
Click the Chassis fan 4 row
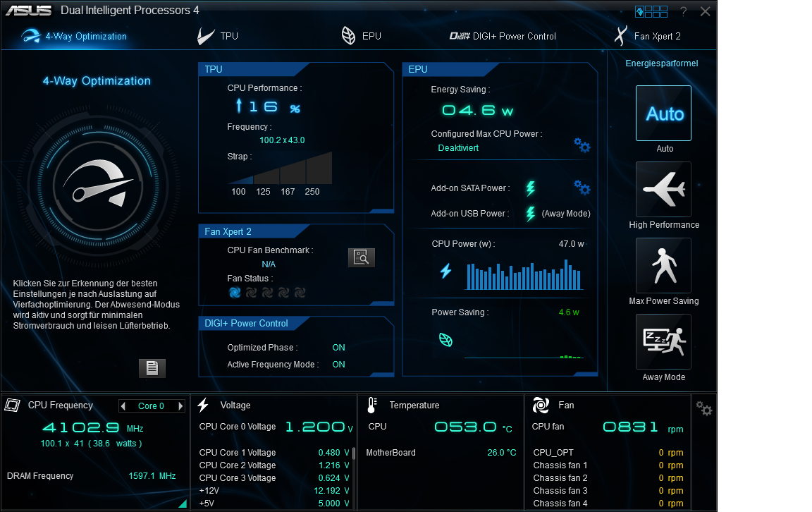pyautogui.click(x=608, y=504)
